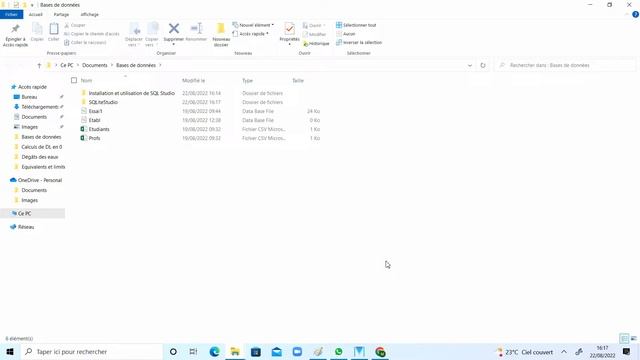Click the taskbar search box

(91, 351)
